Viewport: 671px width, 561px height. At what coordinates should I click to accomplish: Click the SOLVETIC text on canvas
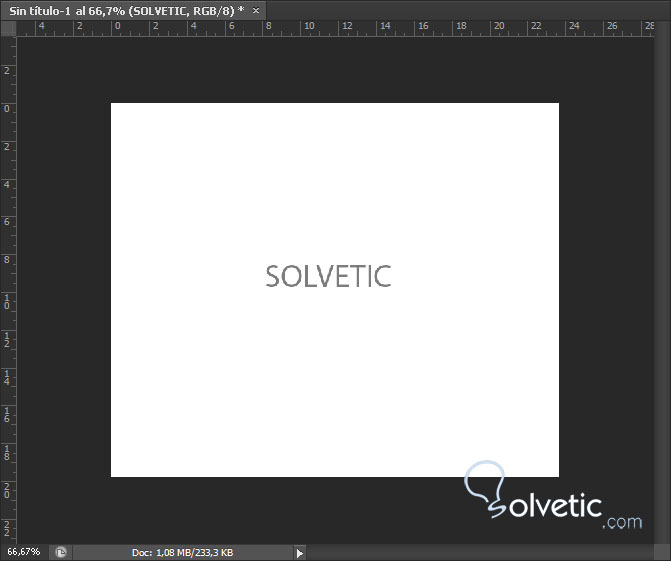[x=328, y=276]
